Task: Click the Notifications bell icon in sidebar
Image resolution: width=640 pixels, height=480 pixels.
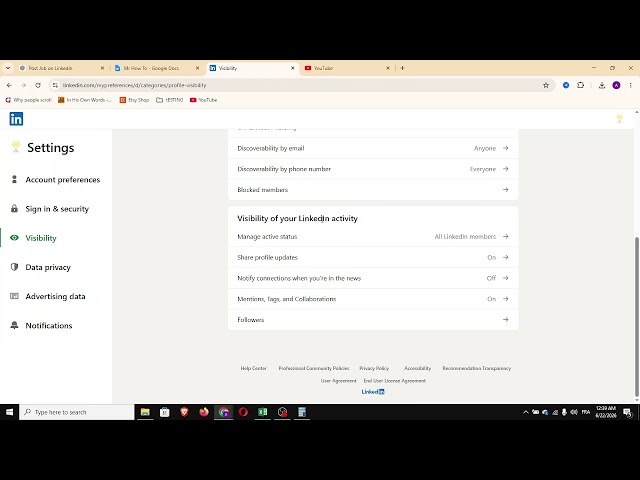Action: [14, 325]
